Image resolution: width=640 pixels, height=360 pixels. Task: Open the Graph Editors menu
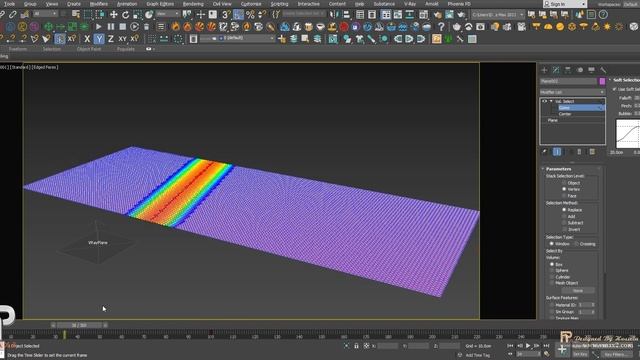click(x=160, y=4)
